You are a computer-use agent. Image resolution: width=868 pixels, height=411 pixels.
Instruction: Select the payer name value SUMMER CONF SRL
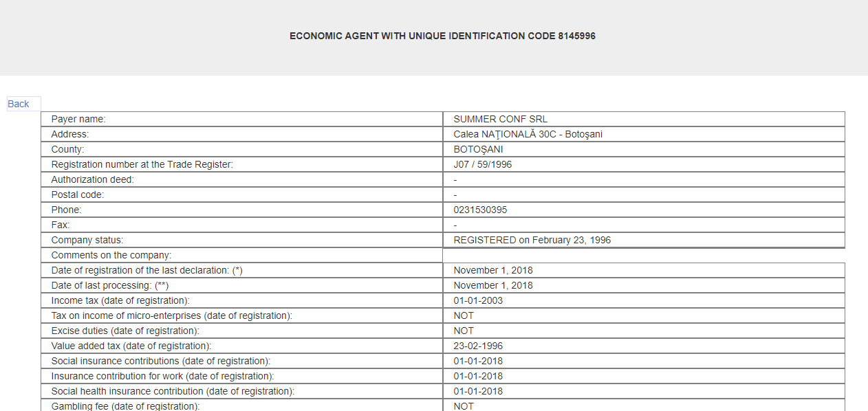500,119
